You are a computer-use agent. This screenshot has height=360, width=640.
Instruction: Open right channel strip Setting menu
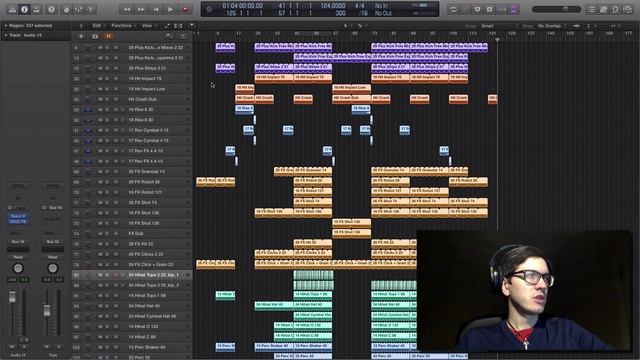click(53, 186)
